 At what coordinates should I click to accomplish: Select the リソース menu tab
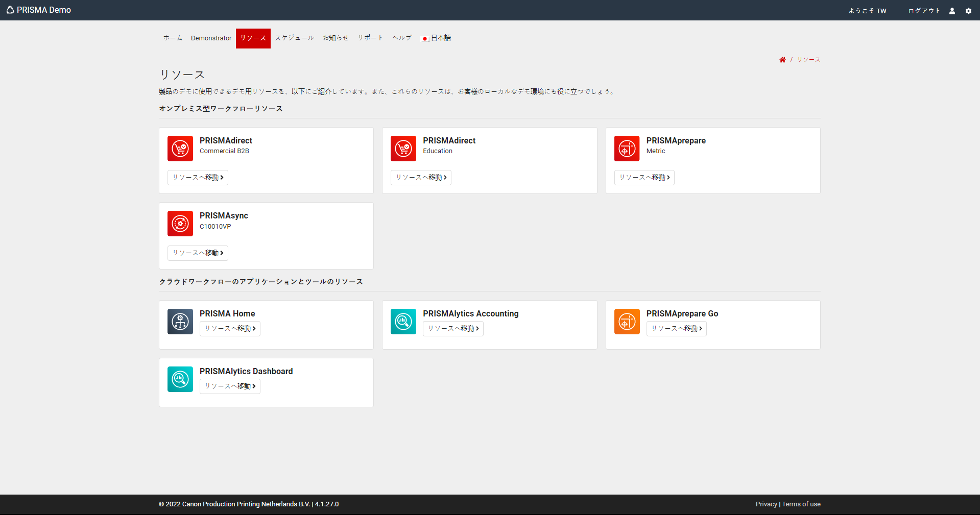pos(253,38)
